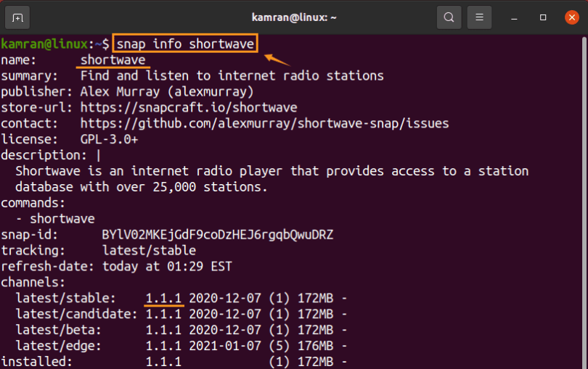Click the terminal vertical scrollbar
The image size is (588, 369).
coord(584,202)
